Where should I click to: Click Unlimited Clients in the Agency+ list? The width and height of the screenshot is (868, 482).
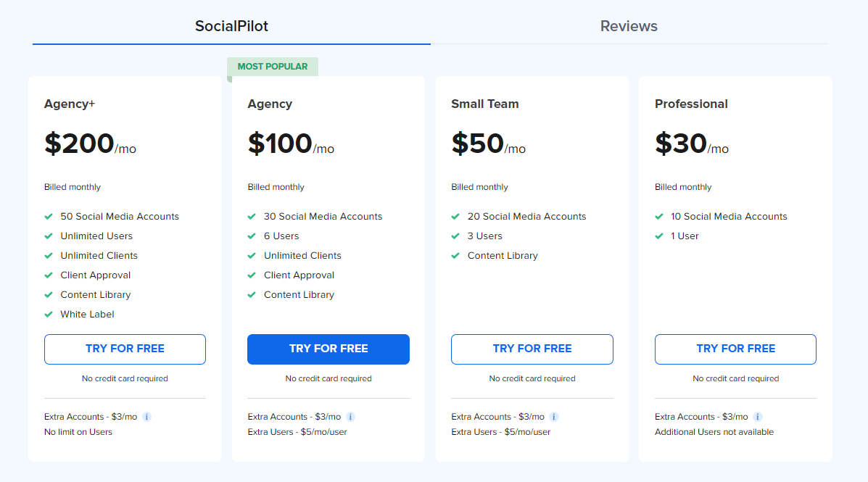click(99, 256)
